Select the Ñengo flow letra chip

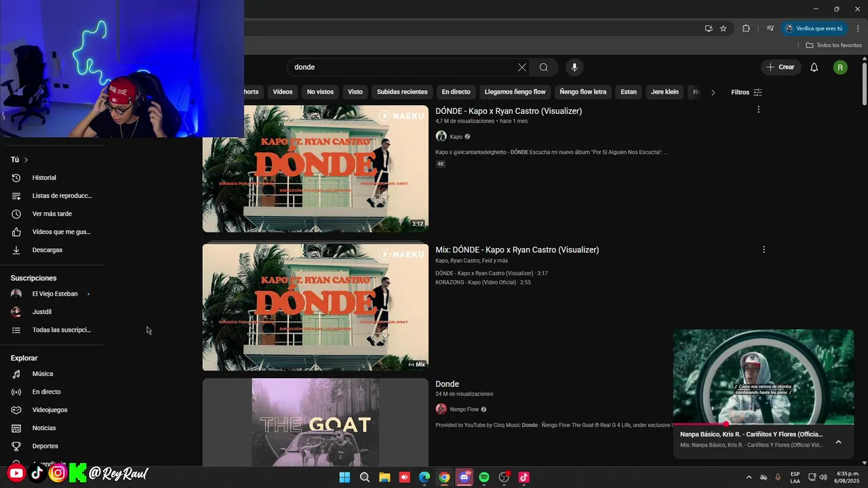click(x=583, y=92)
